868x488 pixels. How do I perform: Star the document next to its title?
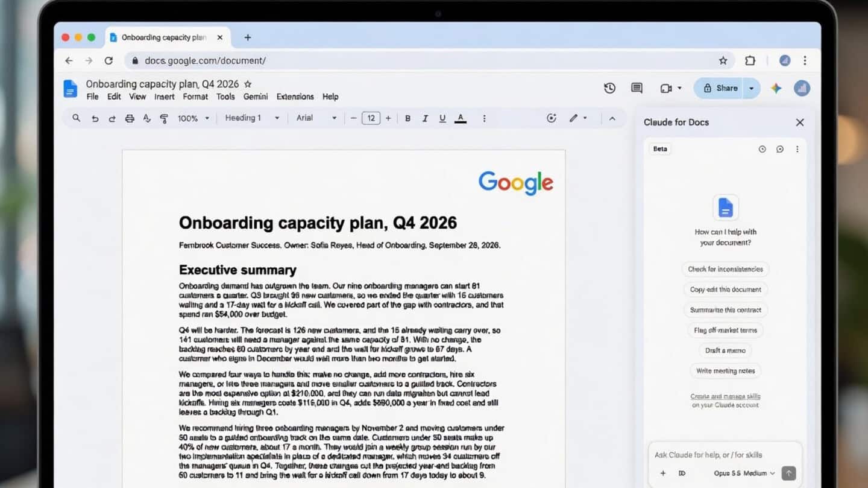click(x=248, y=84)
